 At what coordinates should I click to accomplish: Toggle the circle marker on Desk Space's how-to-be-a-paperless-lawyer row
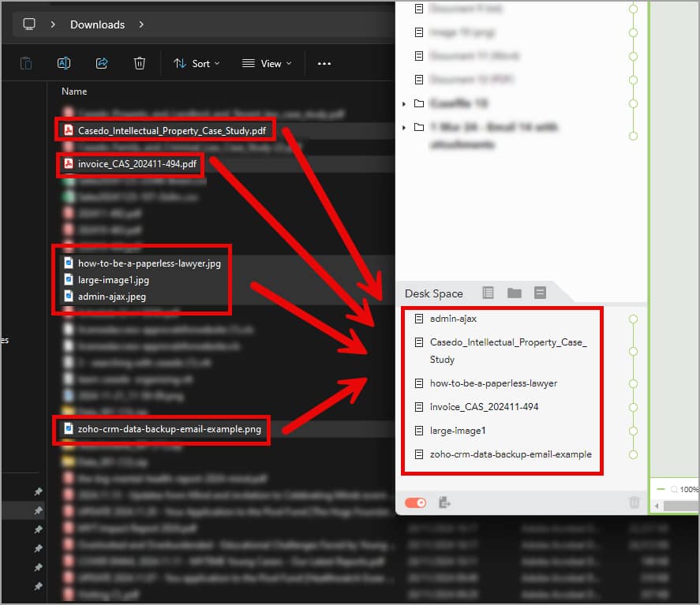coord(633,383)
